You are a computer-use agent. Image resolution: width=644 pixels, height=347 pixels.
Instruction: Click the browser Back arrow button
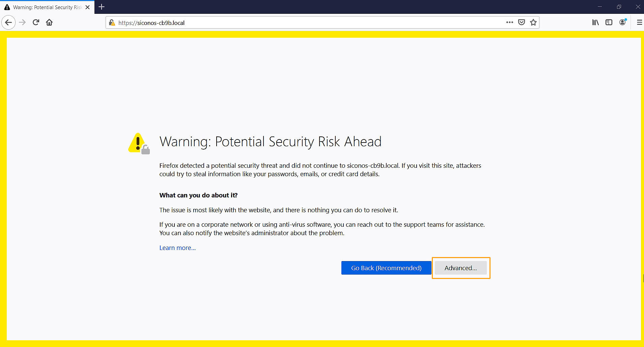[8, 23]
